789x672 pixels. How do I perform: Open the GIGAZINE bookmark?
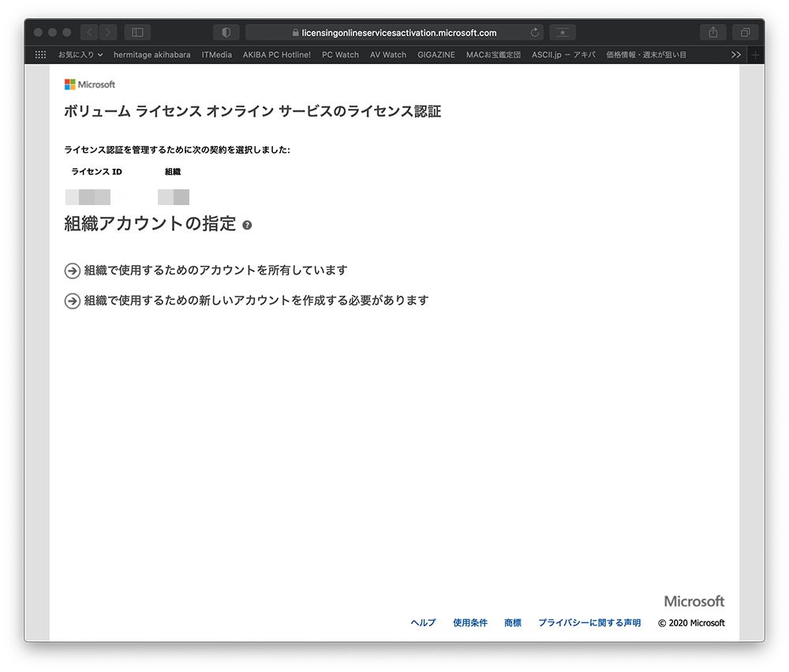click(436, 54)
